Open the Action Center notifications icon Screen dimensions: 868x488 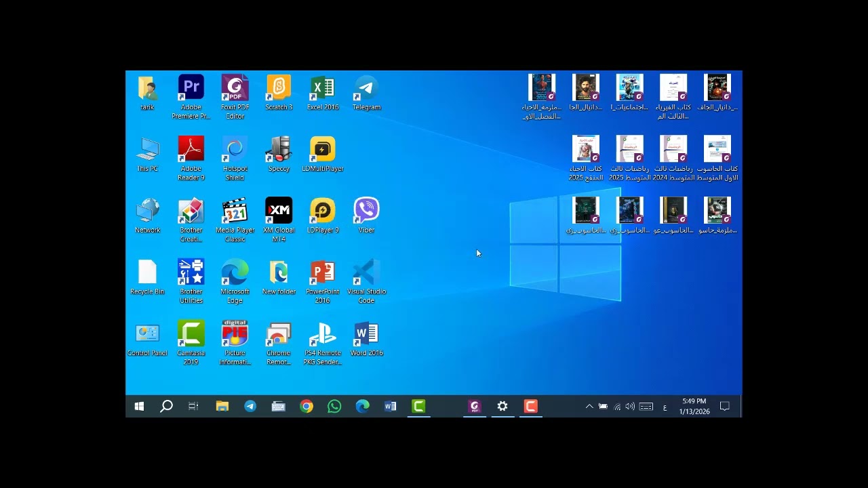pyautogui.click(x=724, y=407)
